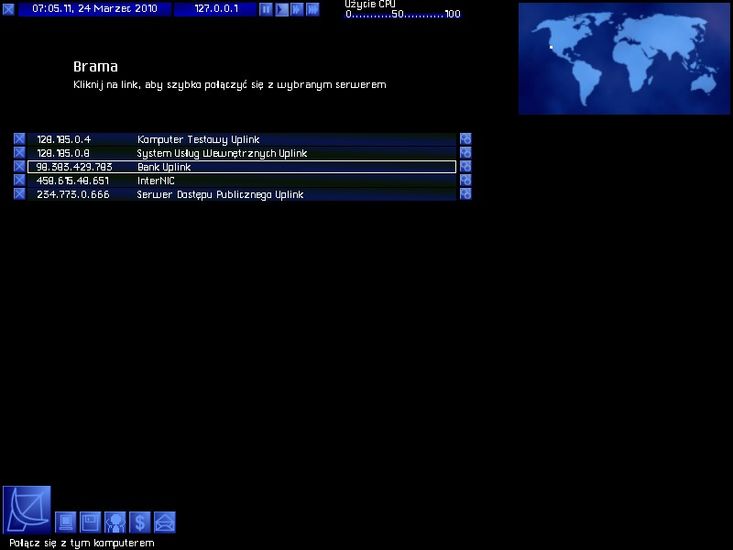The width and height of the screenshot is (733, 550).
Task: Pause the game clock
Action: 266,9
